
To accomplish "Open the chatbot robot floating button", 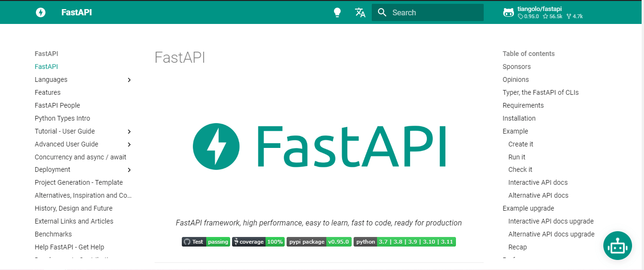I will 618,246.
